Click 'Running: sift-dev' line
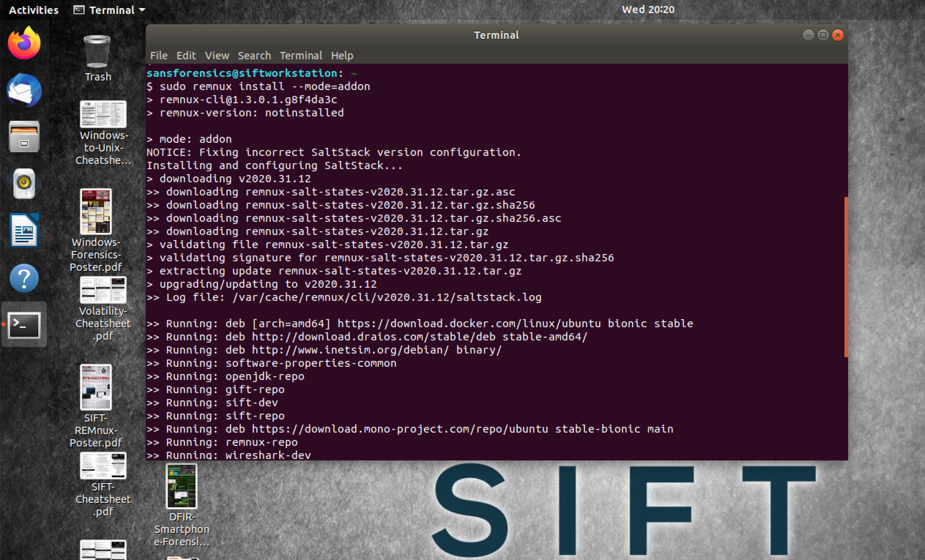 pos(212,402)
